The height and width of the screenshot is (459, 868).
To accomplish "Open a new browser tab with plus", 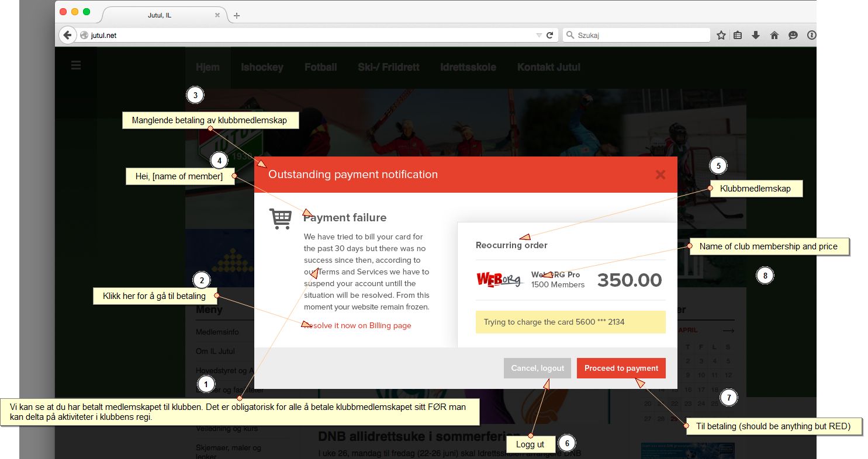I will (x=236, y=15).
